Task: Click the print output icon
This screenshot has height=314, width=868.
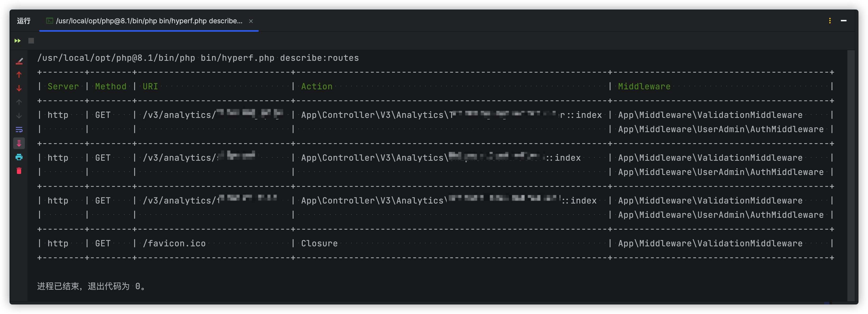Action: pos(19,157)
